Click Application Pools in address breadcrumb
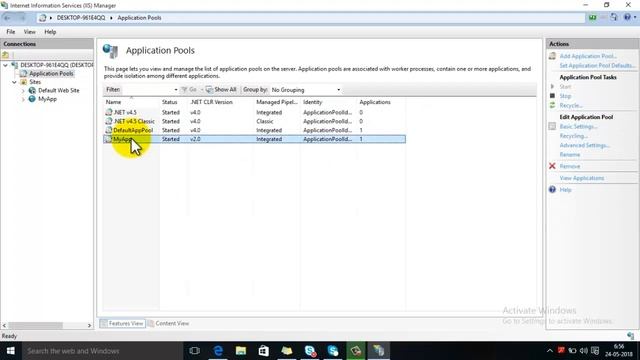The width and height of the screenshot is (640, 360). pyautogui.click(x=139, y=18)
